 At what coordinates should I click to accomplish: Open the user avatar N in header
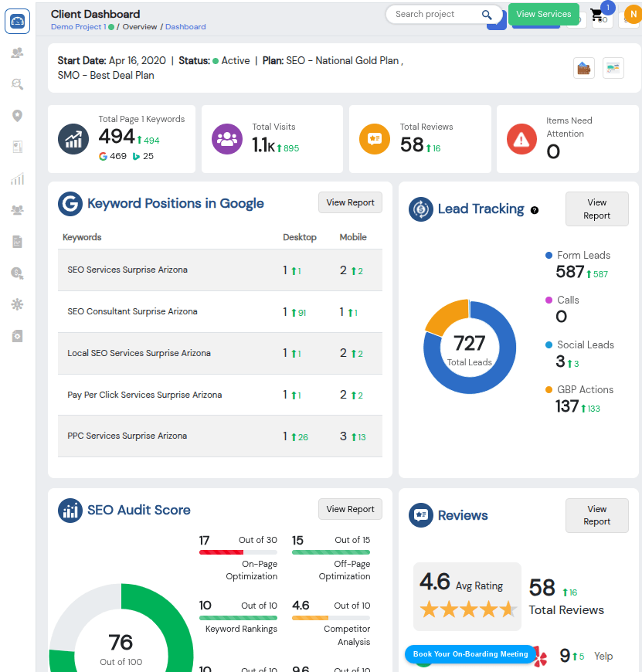633,14
